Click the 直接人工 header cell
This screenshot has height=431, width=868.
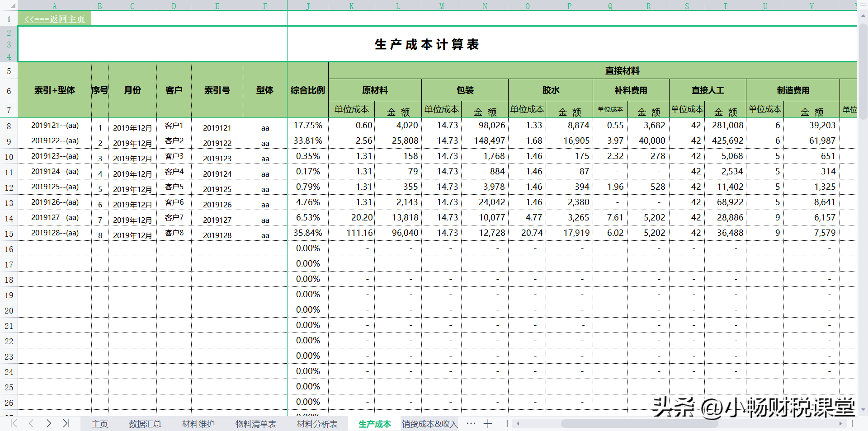tap(708, 90)
